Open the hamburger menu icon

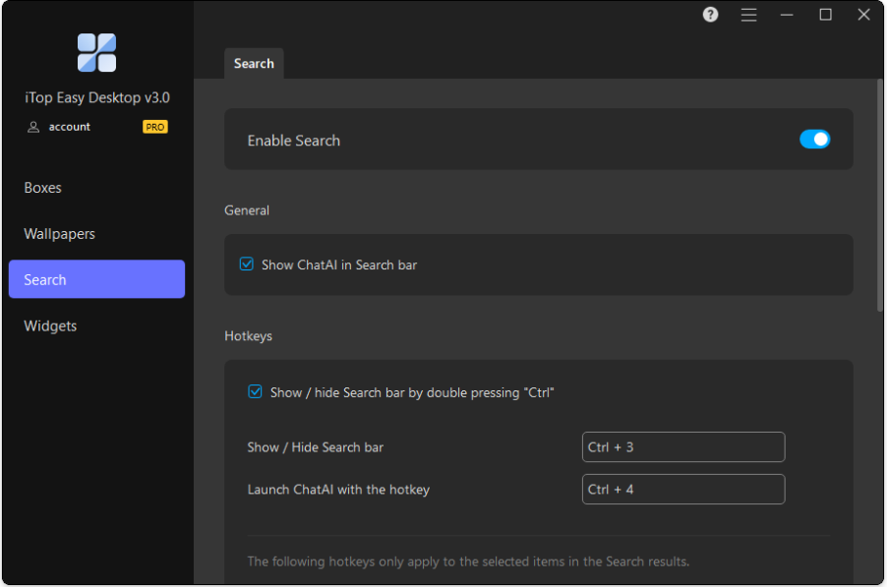(748, 15)
